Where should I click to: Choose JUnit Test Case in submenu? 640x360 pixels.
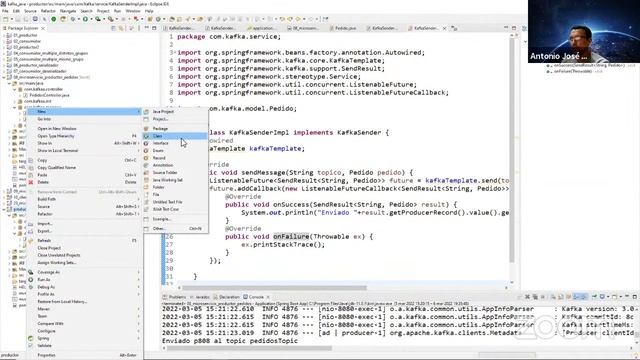coord(176,209)
